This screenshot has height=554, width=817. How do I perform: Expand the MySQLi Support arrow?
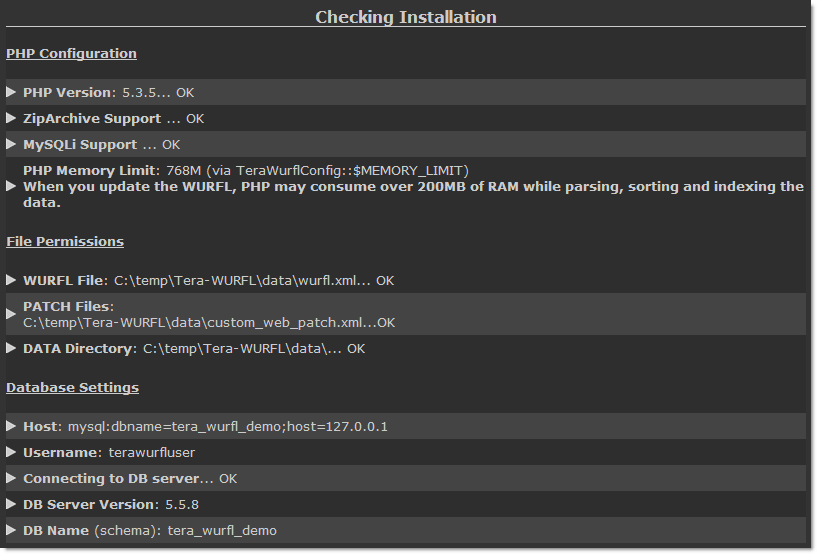coord(11,144)
